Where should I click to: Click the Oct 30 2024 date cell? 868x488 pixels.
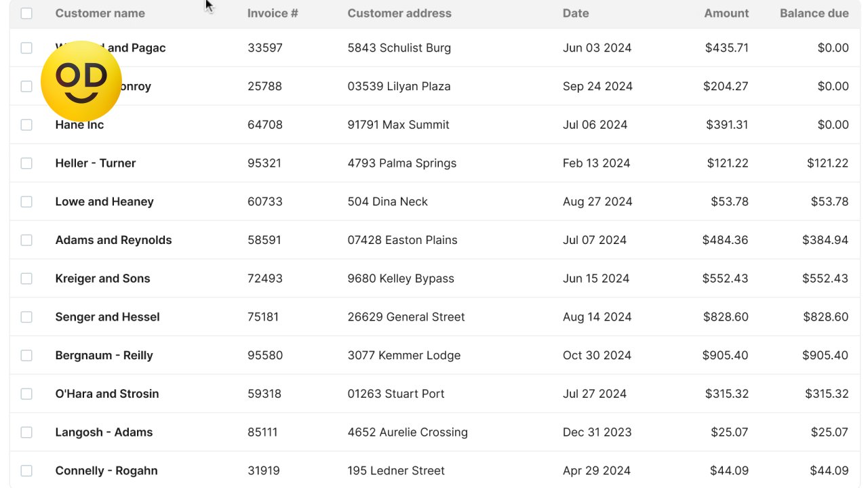point(597,356)
